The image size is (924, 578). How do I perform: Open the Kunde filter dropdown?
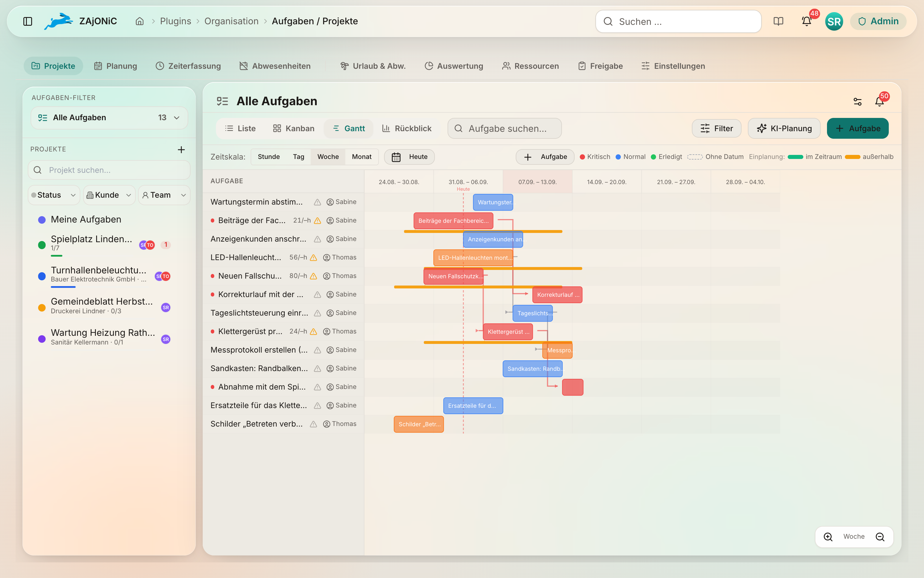pos(109,195)
